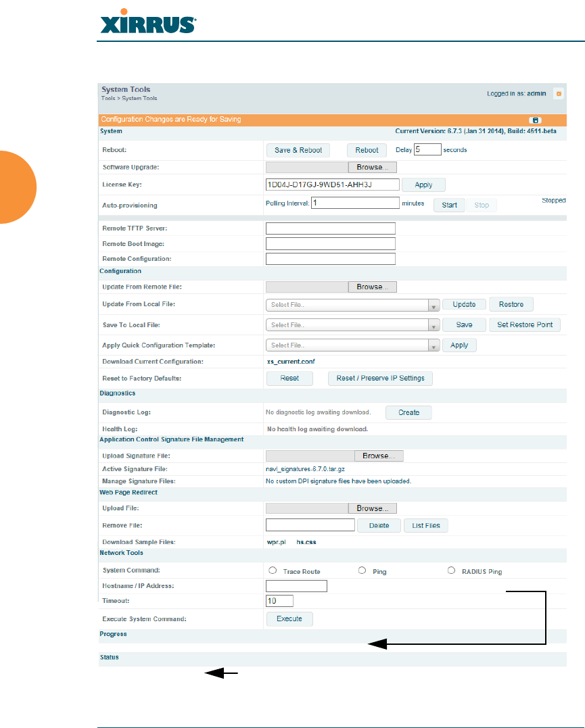
Task: Click the License Key input field
Action: pos(332,185)
